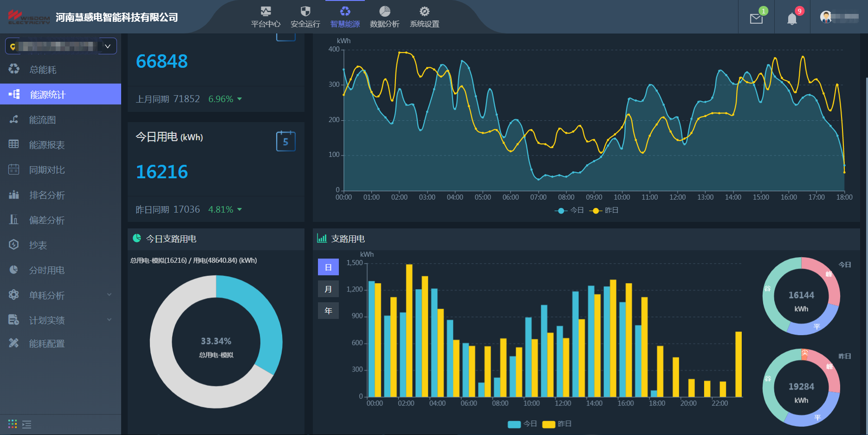
Task: Open the location selector dropdown
Action: [x=61, y=46]
